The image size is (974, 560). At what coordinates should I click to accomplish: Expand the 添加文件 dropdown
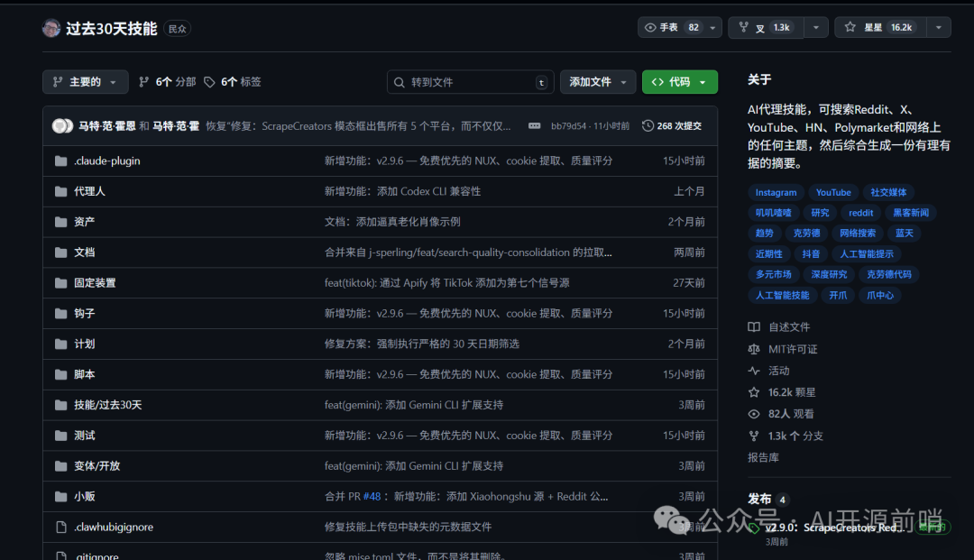pos(597,82)
